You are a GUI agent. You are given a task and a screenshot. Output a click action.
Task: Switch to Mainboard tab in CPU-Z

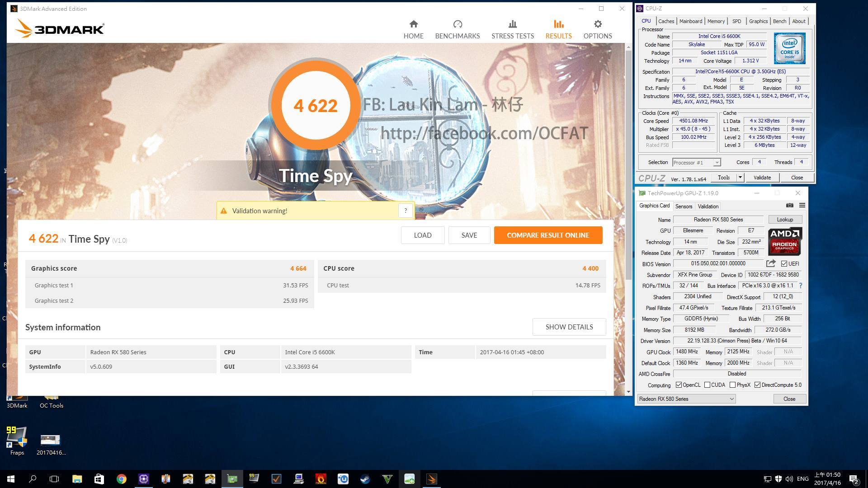click(x=690, y=21)
